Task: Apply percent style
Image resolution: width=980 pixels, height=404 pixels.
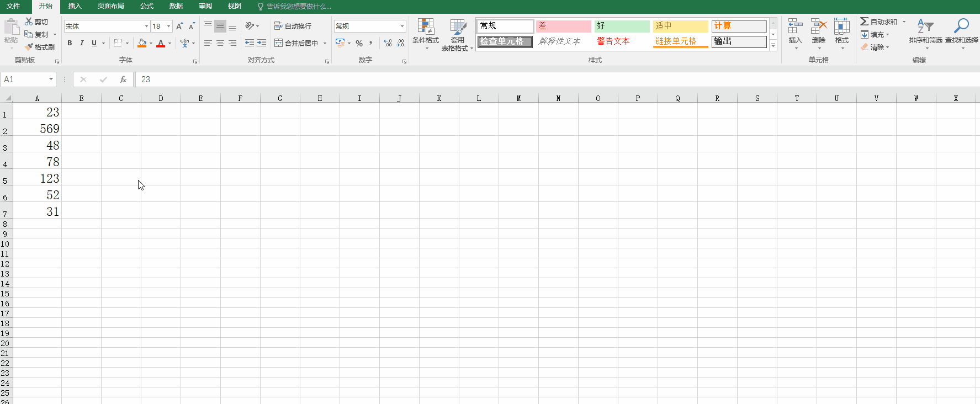Action: tap(359, 43)
